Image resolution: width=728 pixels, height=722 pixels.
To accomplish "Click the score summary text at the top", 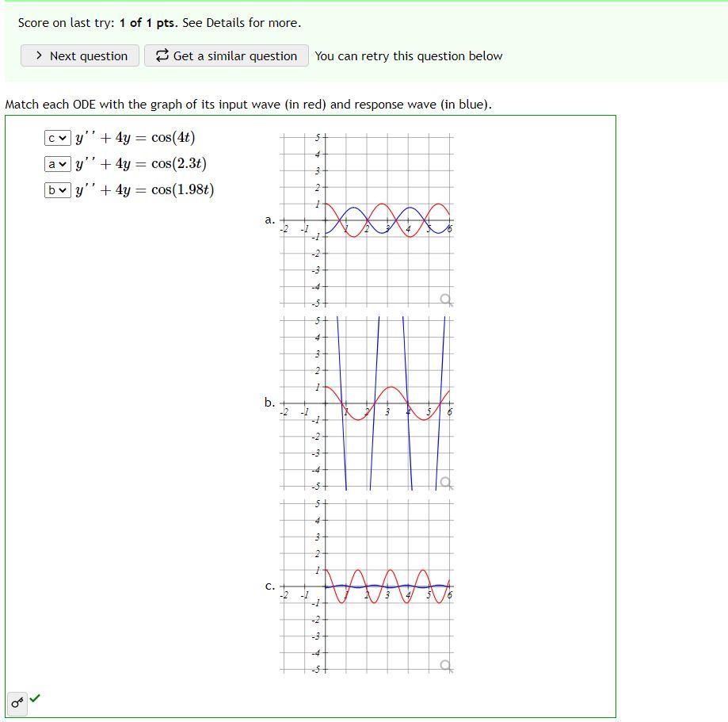I will (91, 23).
